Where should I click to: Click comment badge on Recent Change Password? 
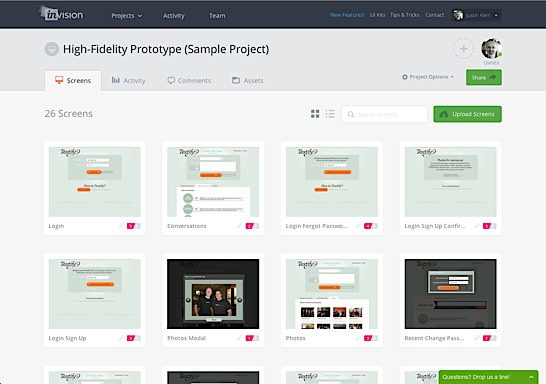point(490,338)
